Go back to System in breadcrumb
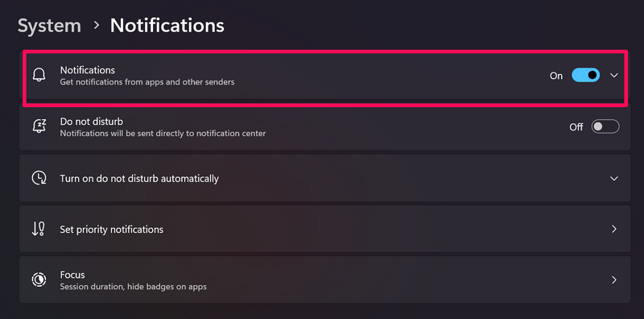 (x=49, y=26)
